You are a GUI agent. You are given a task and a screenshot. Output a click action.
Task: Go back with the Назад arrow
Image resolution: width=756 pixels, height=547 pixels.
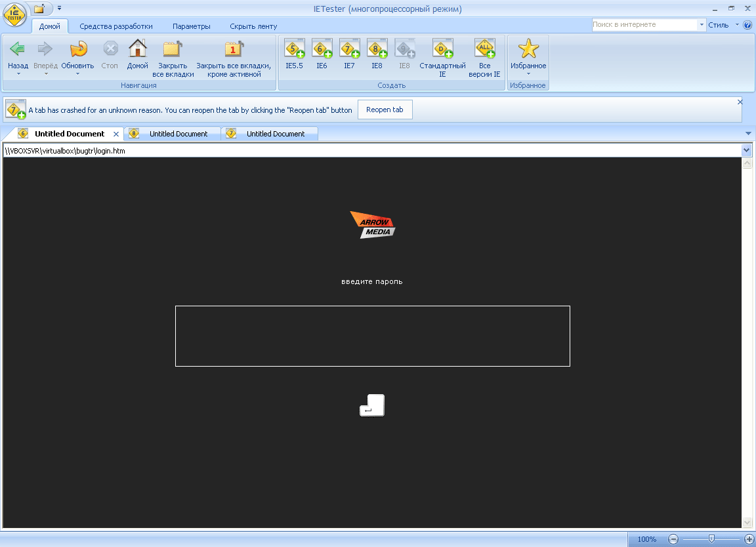pos(18,49)
